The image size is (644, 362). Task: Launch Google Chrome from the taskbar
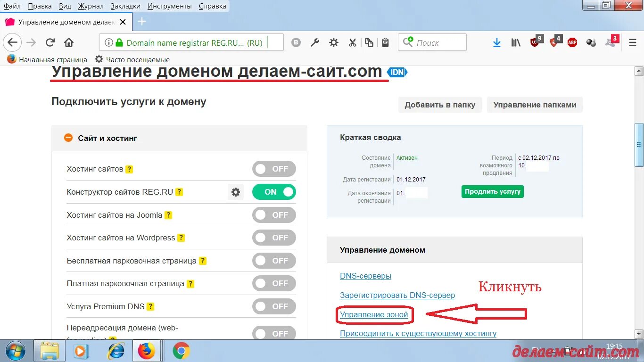(x=181, y=351)
